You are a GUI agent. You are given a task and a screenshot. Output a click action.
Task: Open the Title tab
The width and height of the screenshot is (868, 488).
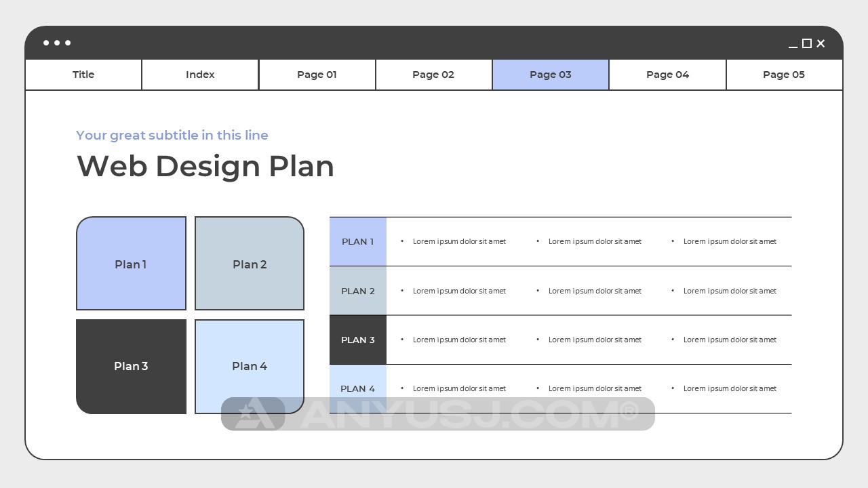click(x=83, y=75)
